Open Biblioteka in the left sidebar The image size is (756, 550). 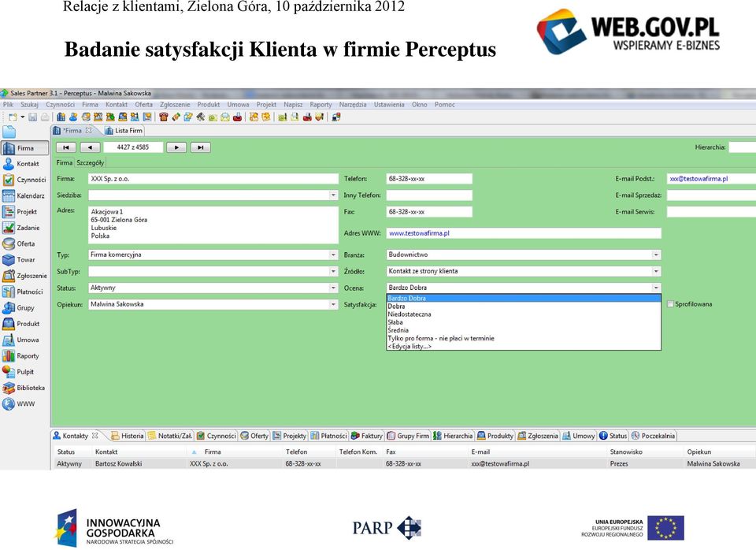[24, 388]
